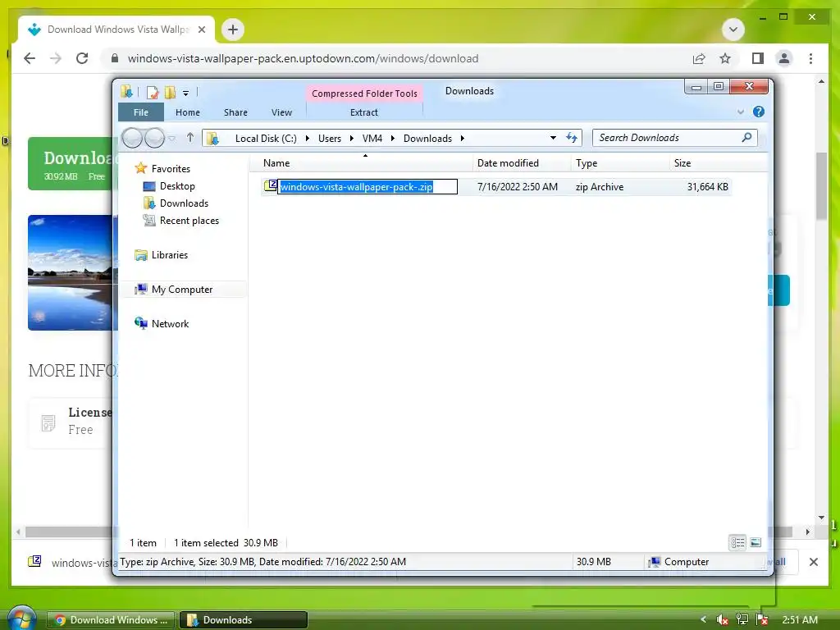Open the Action Center flag tray icon
This screenshot has height=630, width=840.
pos(762,620)
